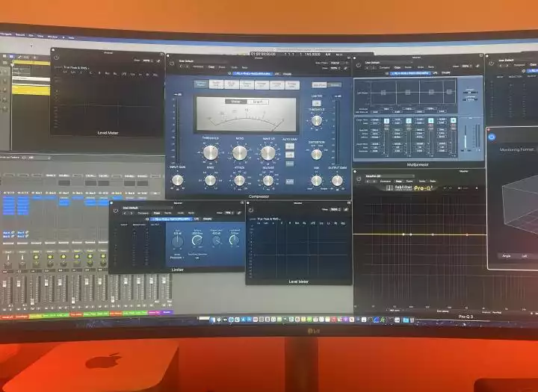Click the link icon in the upper Level Meter
538x392 pixels.
click(x=158, y=60)
